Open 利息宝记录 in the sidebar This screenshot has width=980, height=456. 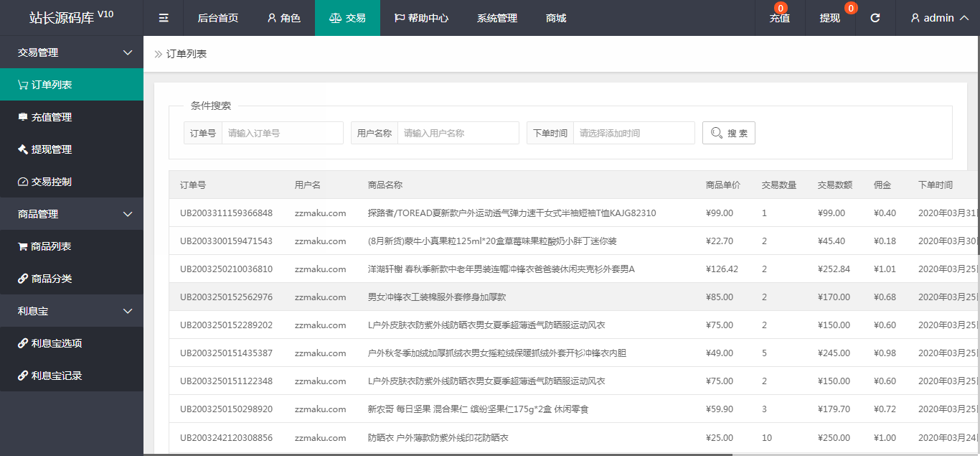tap(56, 376)
